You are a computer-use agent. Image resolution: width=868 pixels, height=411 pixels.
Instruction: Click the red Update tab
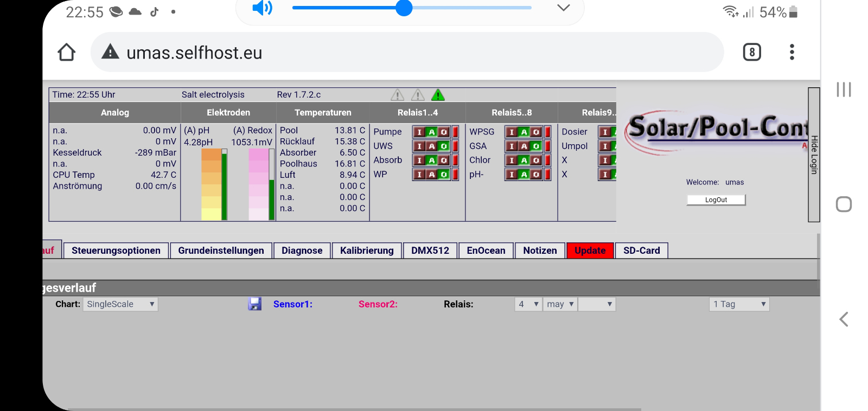(x=590, y=251)
